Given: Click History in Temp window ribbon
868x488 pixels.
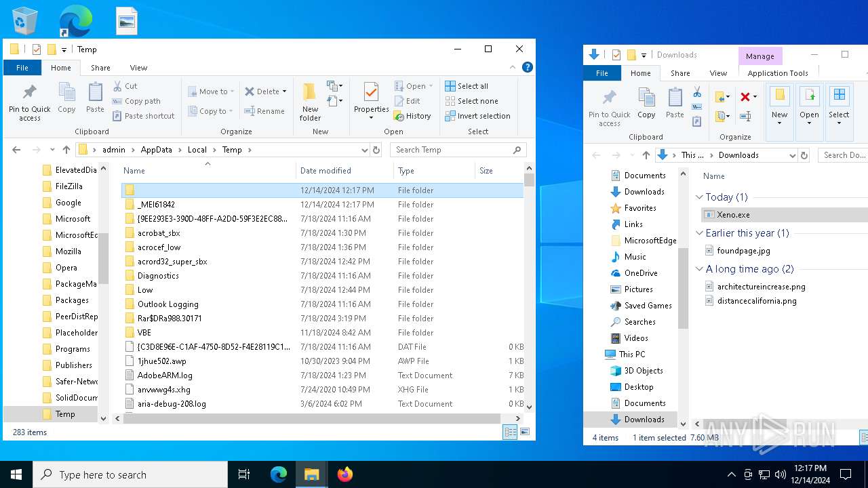Looking at the screenshot, I should pos(413,116).
